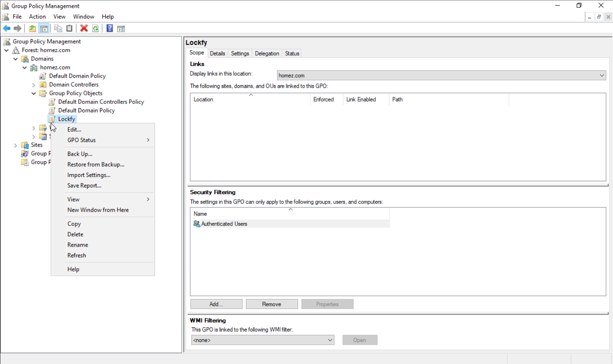
Task: Click the Lockfy GPO scroll icon in the tree
Action: click(52, 119)
